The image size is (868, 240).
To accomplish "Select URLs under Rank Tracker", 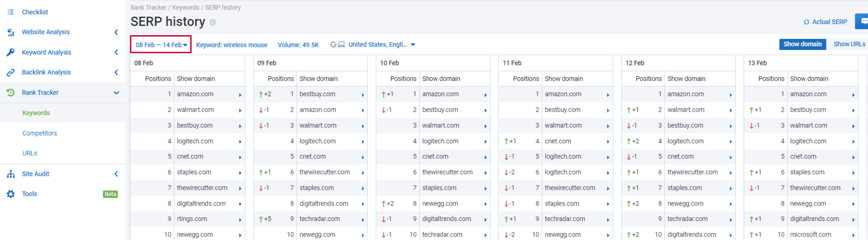I will 30,153.
